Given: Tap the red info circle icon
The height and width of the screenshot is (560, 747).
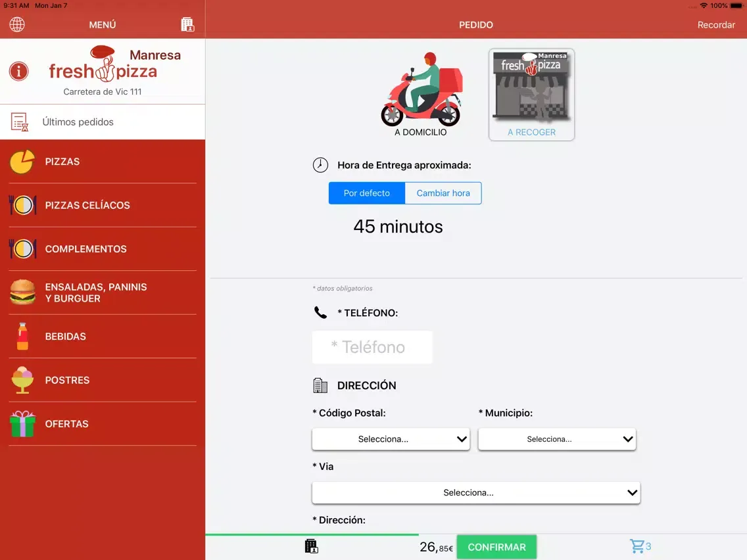Looking at the screenshot, I should coord(19,72).
